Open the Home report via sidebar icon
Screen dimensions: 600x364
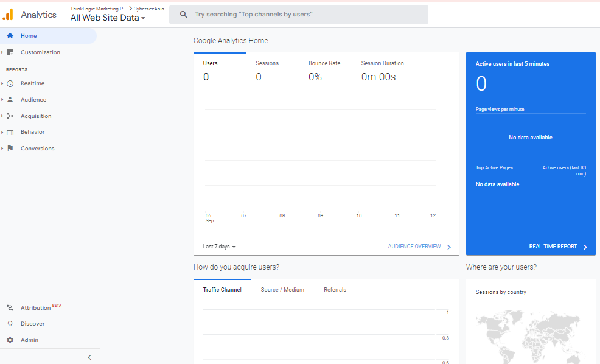pyautogui.click(x=9, y=35)
